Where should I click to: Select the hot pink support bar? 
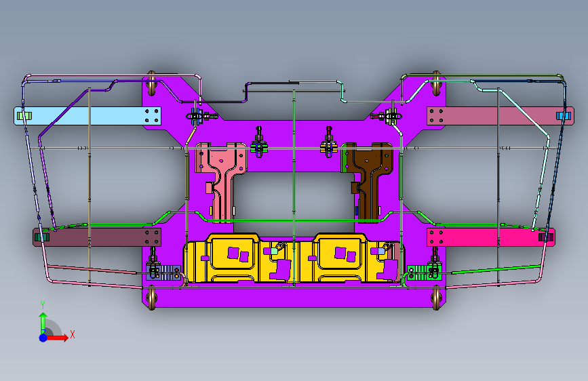[491, 237]
